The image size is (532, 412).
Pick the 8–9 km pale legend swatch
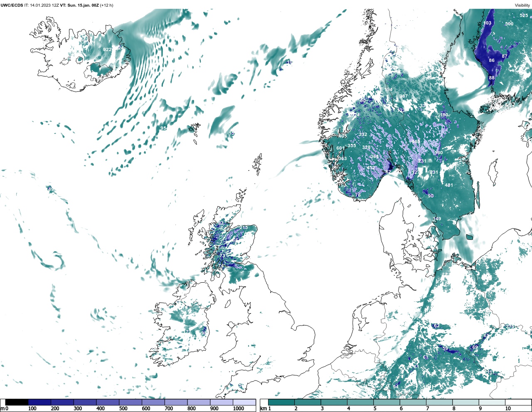465,402
